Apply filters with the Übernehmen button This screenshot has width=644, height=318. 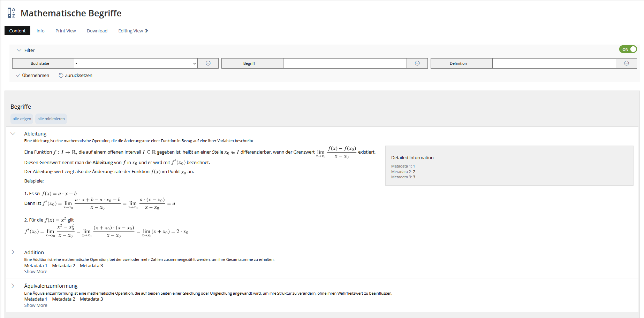[x=33, y=76]
